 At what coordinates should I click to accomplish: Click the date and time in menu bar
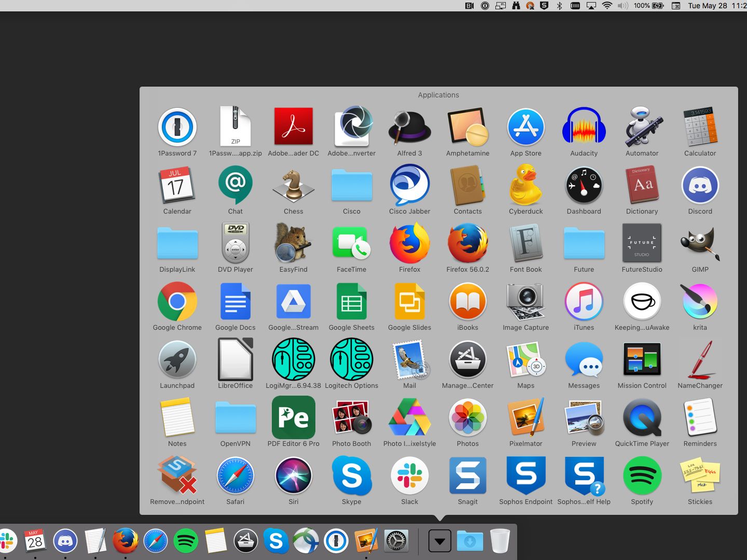[716, 6]
